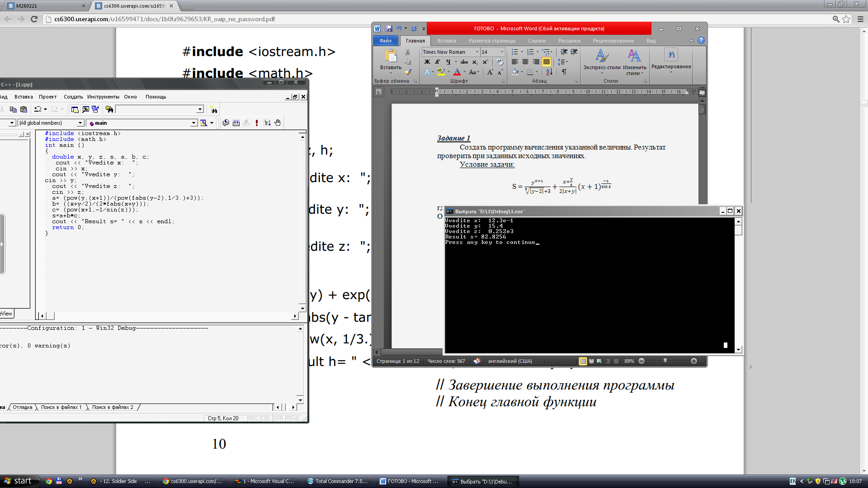The image size is (868, 488).
Task: Click the Cut scissors icon in Word's ribbon
Action: point(407,52)
